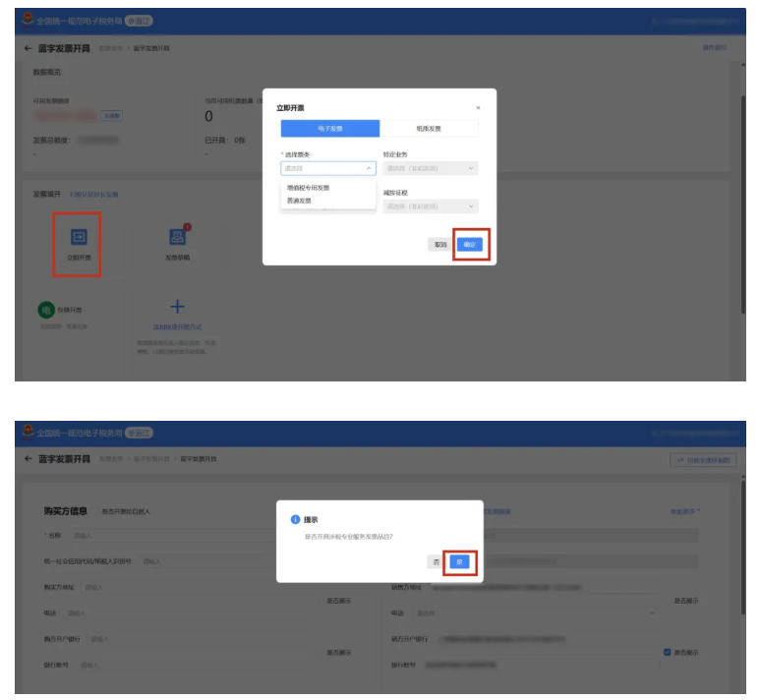Screen dimensions: 760x700
Task: Click 是 in the 提示 dialog
Action: tap(459, 561)
